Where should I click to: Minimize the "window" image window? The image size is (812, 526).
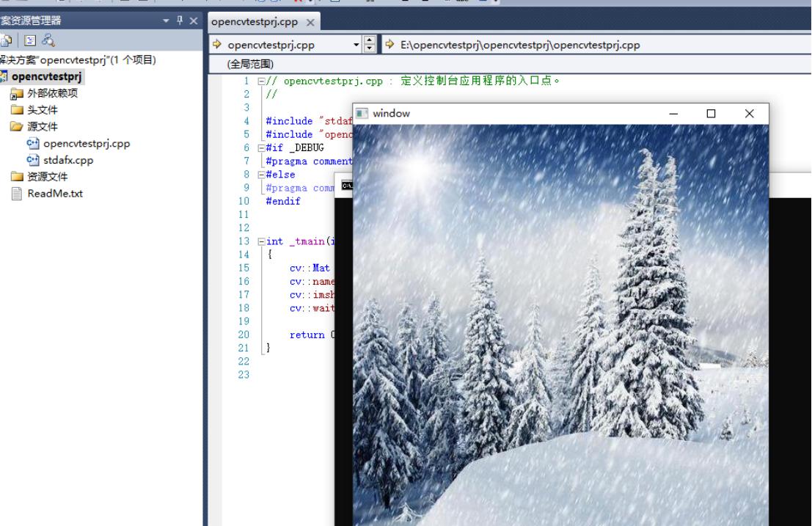click(673, 114)
